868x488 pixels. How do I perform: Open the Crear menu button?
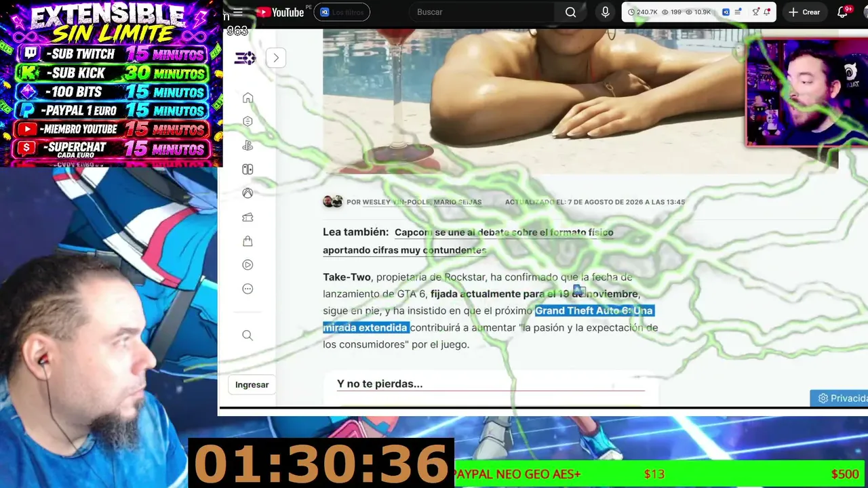click(x=804, y=12)
